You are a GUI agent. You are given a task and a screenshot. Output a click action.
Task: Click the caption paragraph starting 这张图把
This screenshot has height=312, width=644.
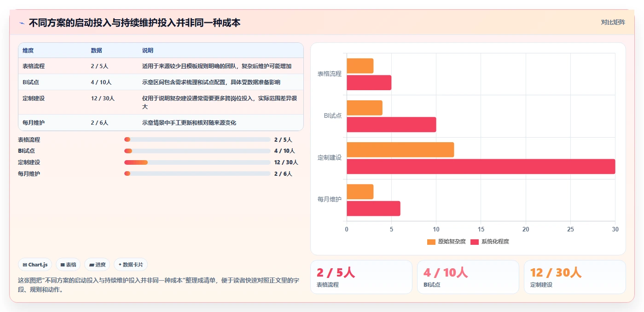tap(158, 285)
